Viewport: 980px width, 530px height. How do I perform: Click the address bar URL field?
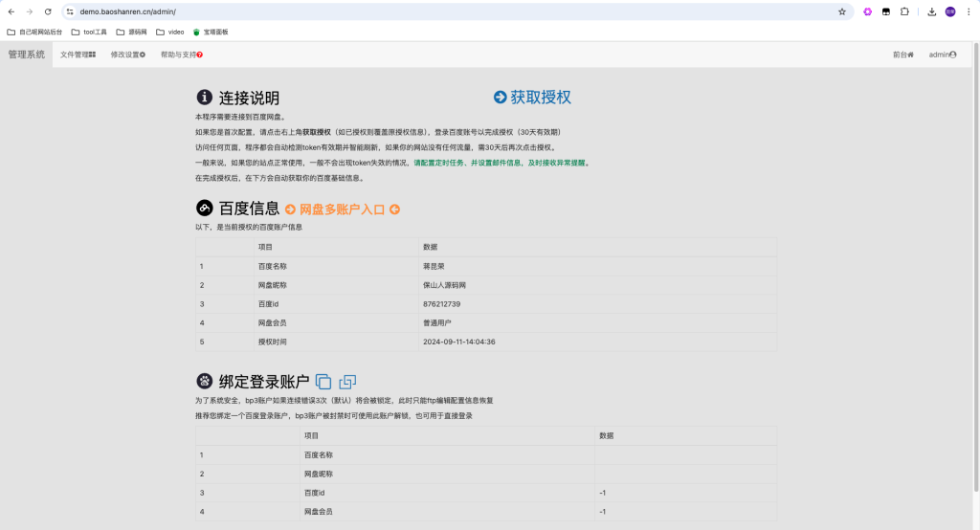[457, 11]
